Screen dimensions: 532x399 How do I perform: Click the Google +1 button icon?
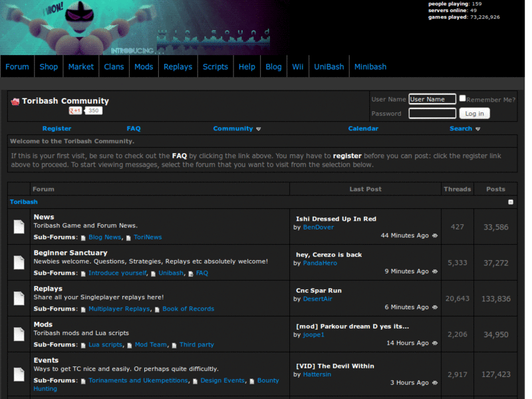[75, 110]
